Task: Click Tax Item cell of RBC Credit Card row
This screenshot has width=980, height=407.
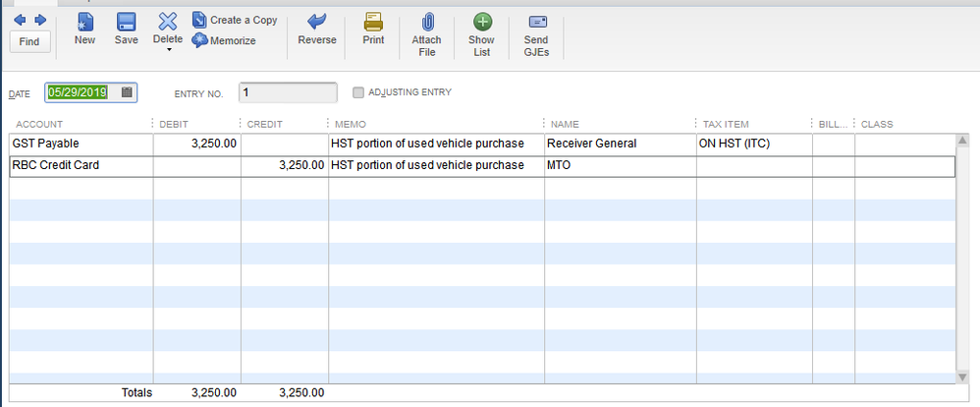Action: 754,166
